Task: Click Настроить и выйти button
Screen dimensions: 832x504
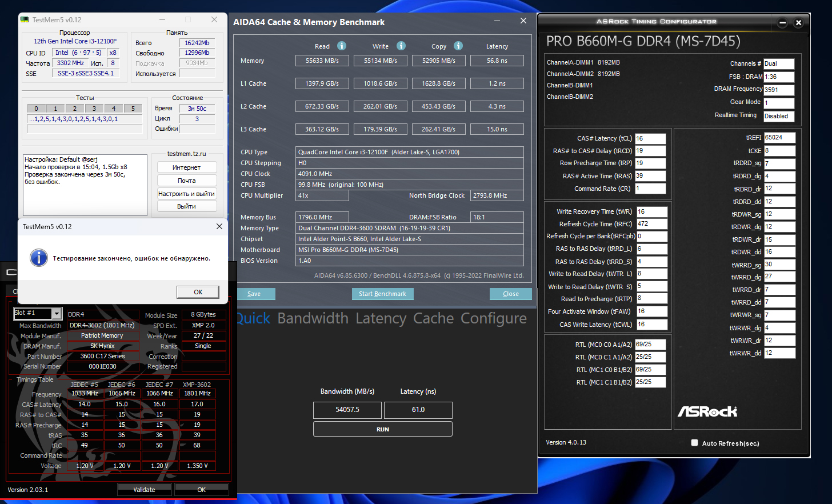Action: 187,194
